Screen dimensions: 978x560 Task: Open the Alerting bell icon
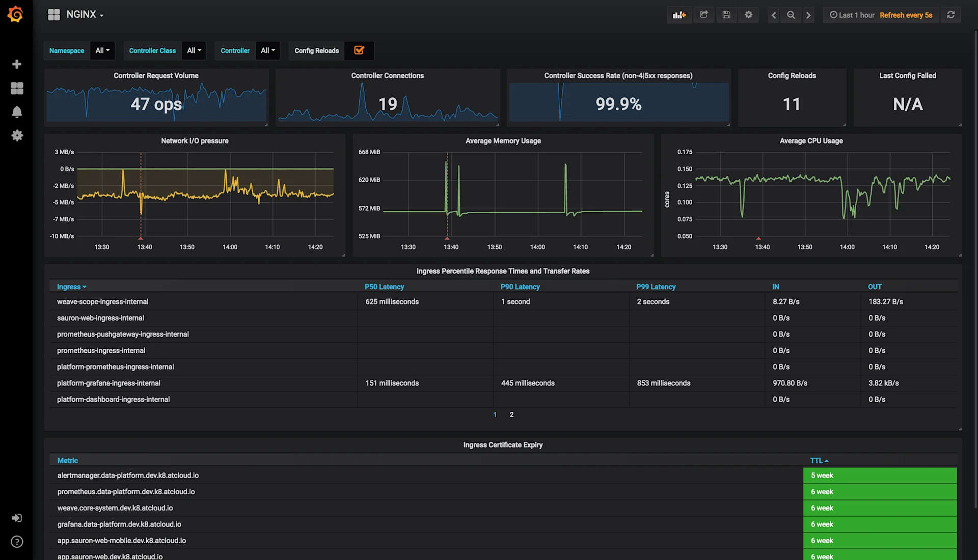click(x=17, y=111)
